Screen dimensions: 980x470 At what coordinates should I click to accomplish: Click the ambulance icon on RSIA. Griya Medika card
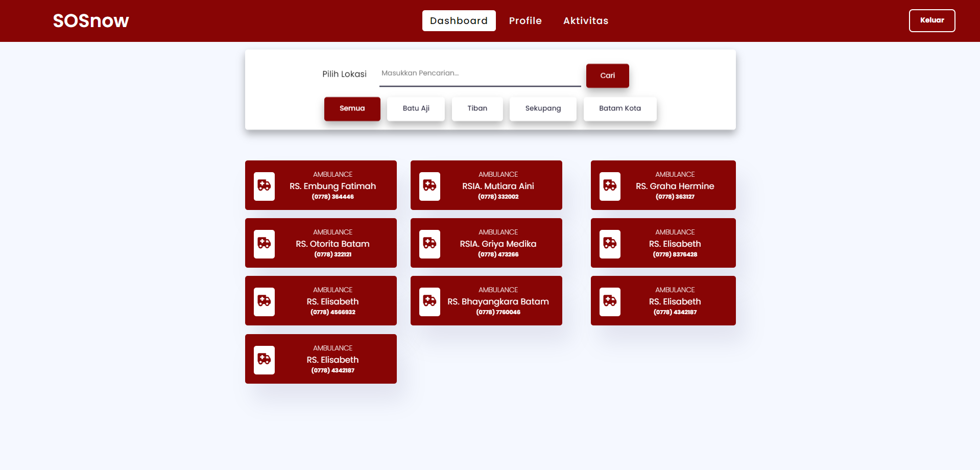[429, 244]
